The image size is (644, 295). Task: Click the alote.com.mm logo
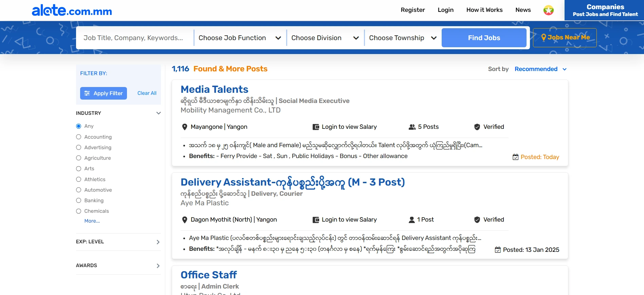72,10
